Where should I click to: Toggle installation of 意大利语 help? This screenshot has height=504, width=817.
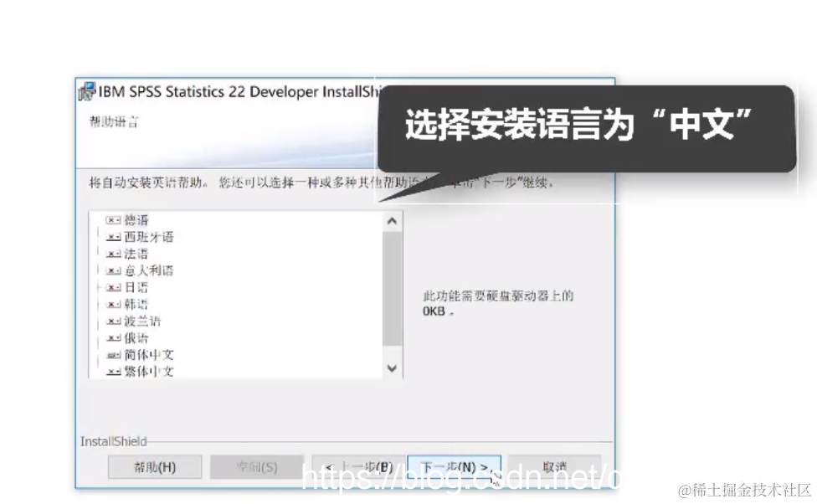coord(112,270)
